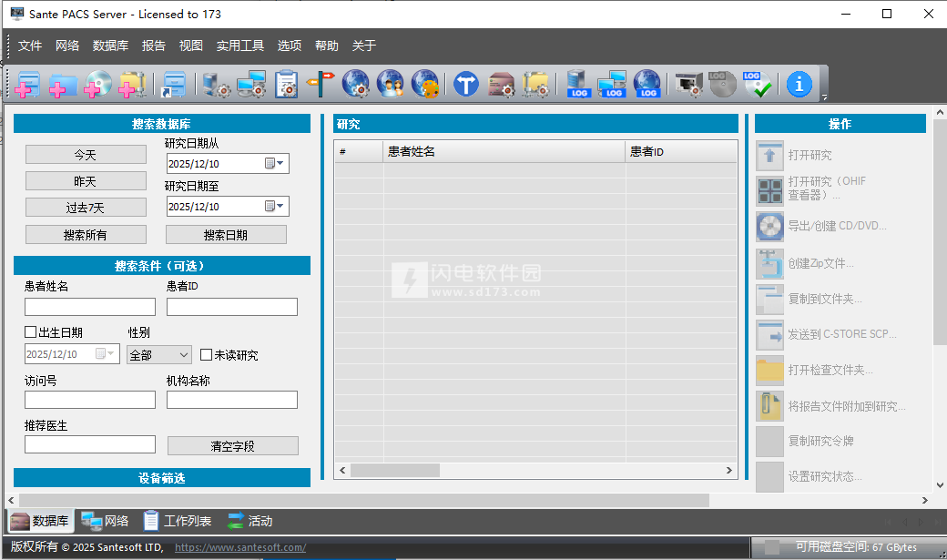Open the santesoft.com website link
947x560 pixels.
[x=239, y=547]
